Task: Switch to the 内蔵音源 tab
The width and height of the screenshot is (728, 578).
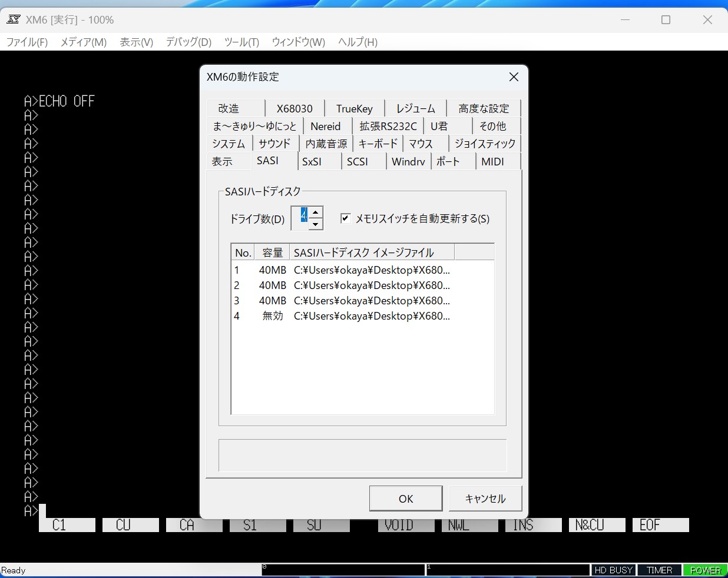Action: click(326, 144)
